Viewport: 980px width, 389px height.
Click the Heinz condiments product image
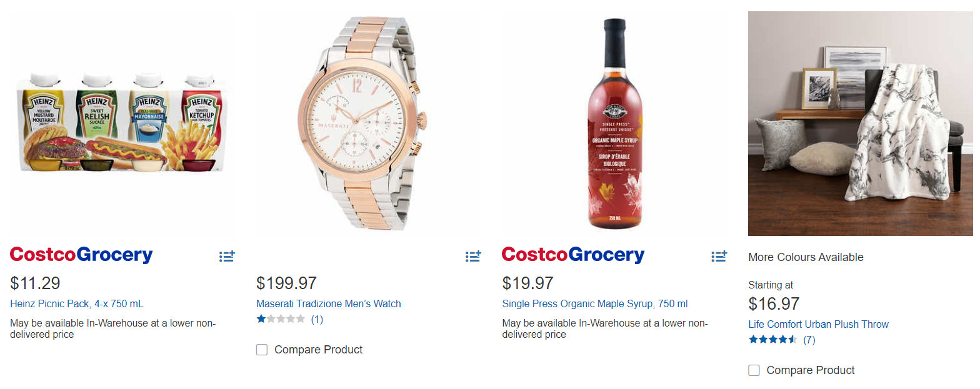122,122
